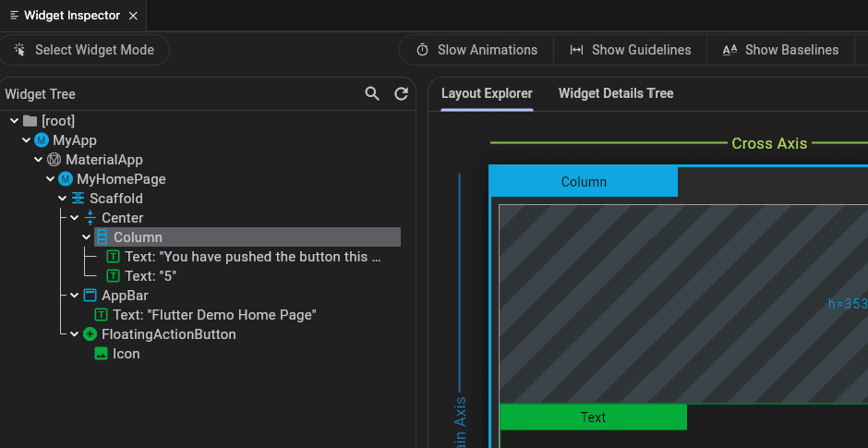The height and width of the screenshot is (448, 868).
Task: Click the Center widget icon
Action: coord(90,218)
